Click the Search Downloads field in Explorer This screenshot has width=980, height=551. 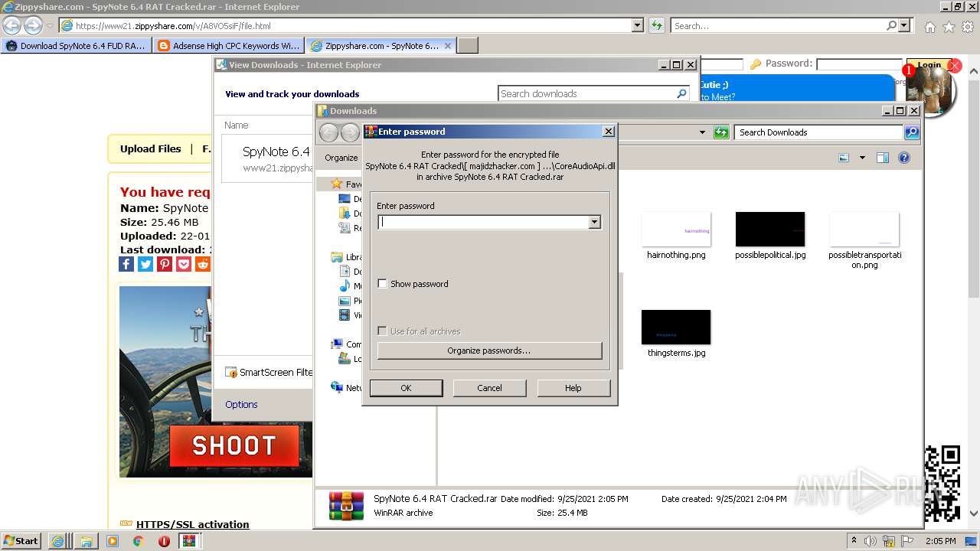(x=818, y=132)
